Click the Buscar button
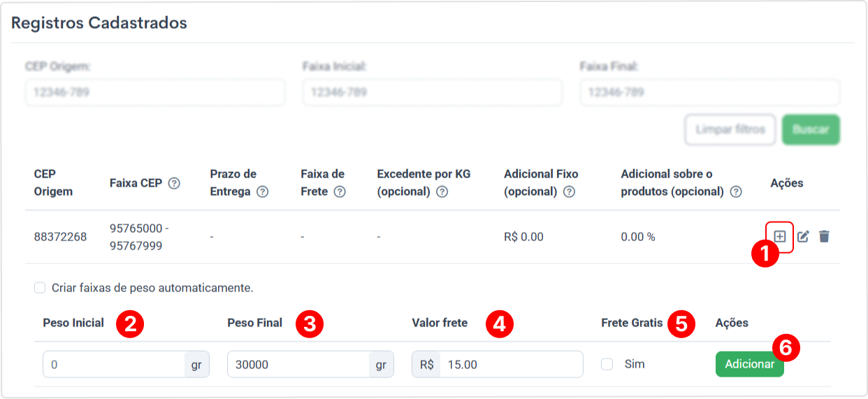The image size is (868, 399). 811,130
